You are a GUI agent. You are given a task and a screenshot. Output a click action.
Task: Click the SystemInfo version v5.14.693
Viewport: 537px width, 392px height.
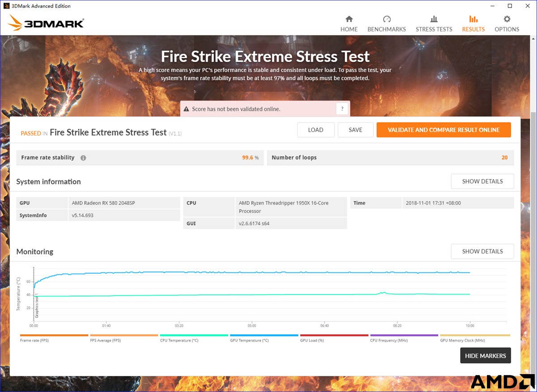[83, 215]
